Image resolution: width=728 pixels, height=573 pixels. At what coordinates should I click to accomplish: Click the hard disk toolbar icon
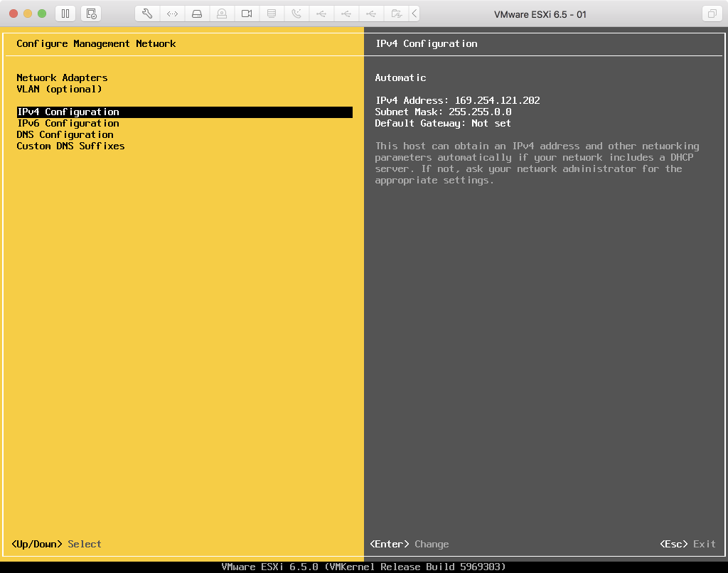point(198,14)
